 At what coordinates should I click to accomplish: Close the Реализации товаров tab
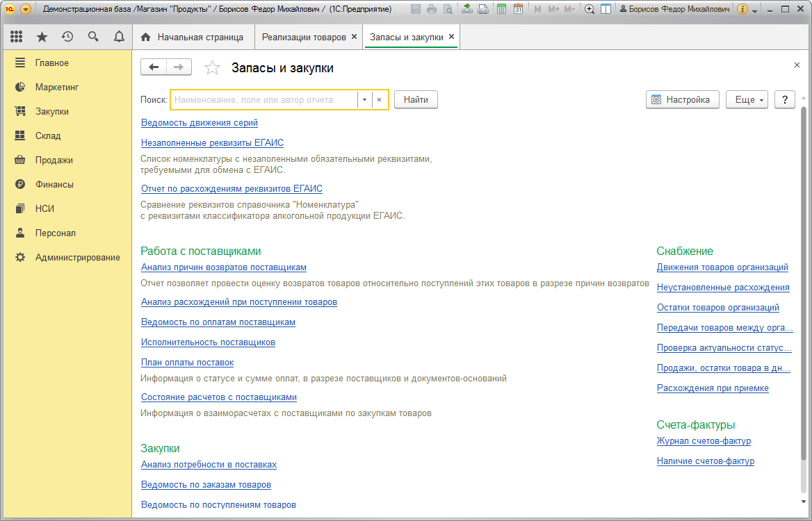pos(355,37)
